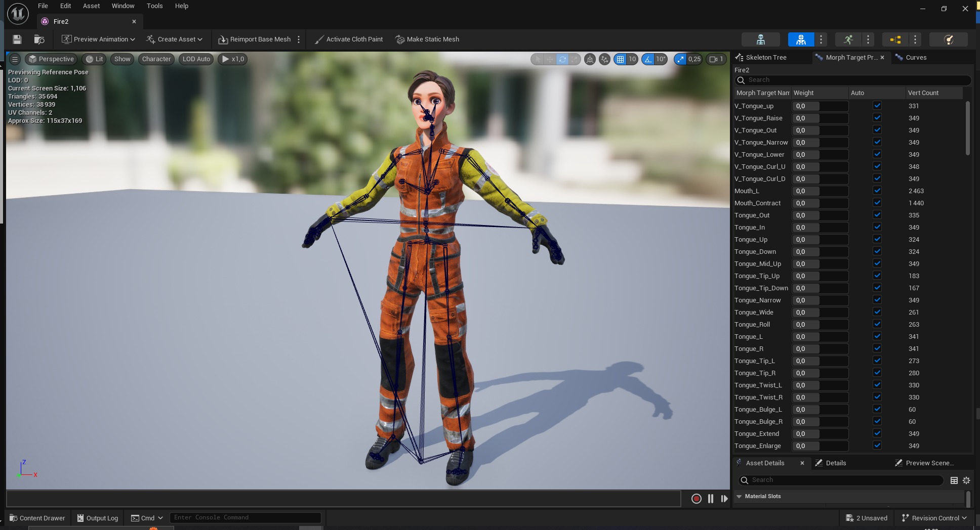Image resolution: width=980 pixels, height=530 pixels.
Task: Toggle grid snapping in the viewport
Action: (620, 59)
